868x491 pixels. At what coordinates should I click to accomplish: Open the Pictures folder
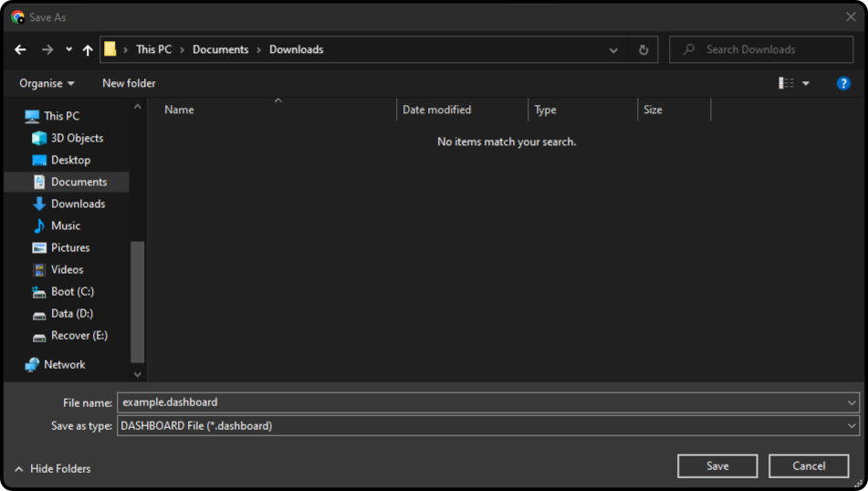point(70,247)
